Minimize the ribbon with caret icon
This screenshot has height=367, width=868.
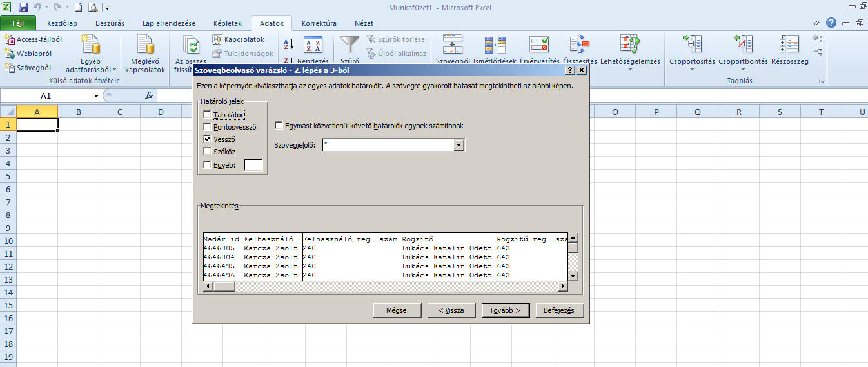tap(818, 23)
